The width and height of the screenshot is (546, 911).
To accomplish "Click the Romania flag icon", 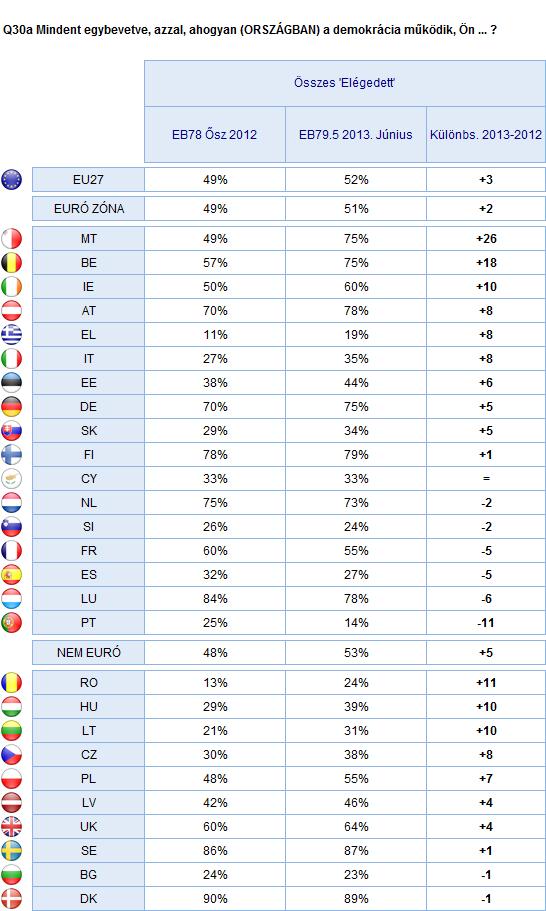I will [12, 682].
